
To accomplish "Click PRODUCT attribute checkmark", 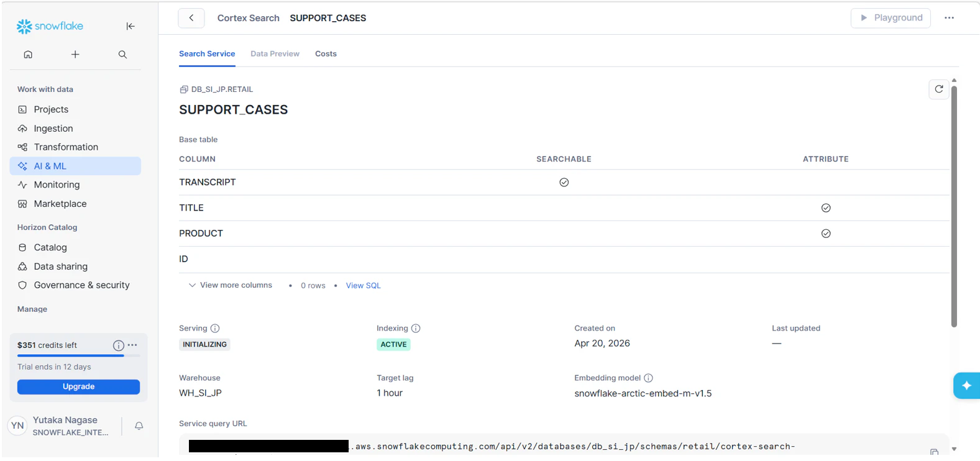I will 826,234.
